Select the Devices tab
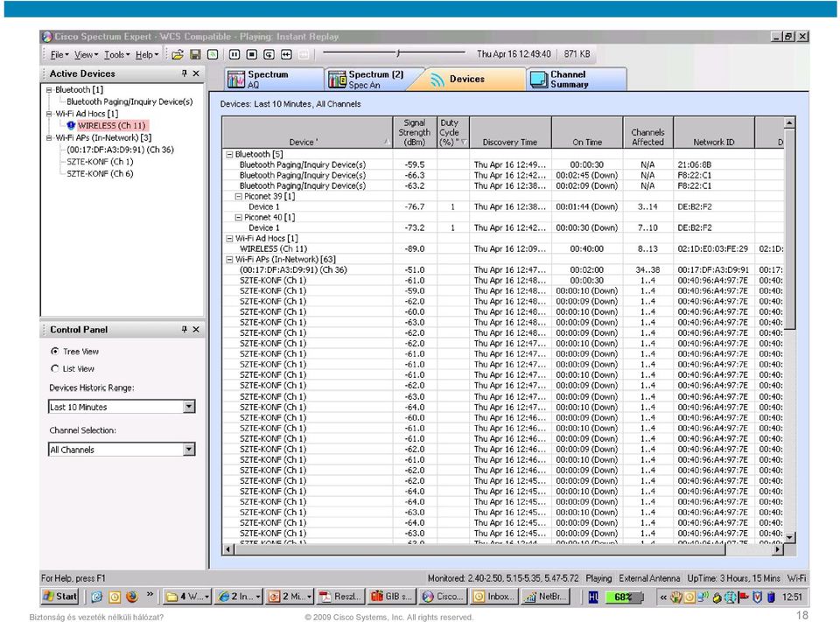This screenshot has width=840, height=622. click(466, 80)
